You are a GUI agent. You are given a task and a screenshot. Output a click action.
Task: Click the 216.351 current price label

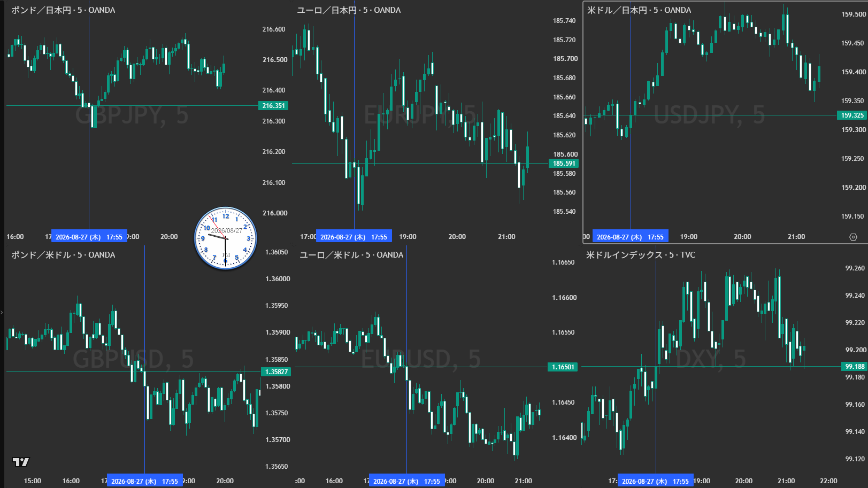[x=273, y=106]
